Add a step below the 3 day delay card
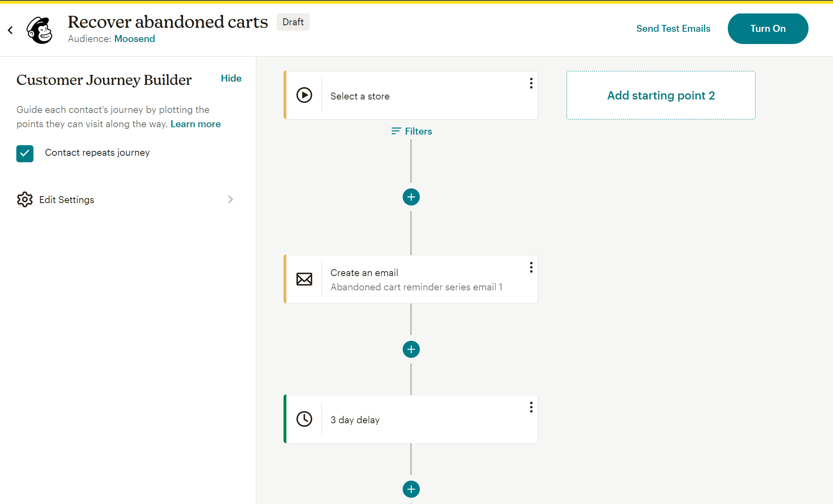833x504 pixels. click(411, 489)
